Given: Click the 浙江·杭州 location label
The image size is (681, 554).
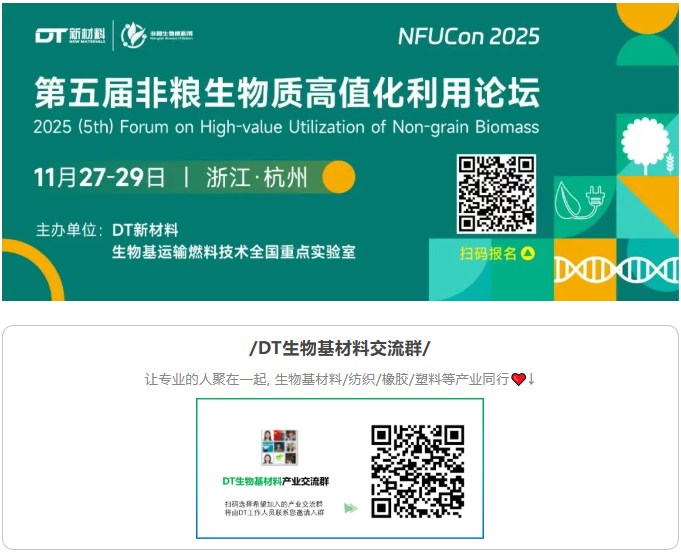Looking at the screenshot, I should click(x=257, y=178).
